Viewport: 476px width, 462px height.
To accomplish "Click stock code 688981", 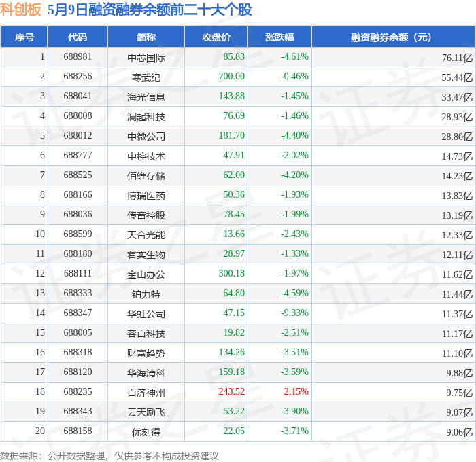I will [78, 56].
